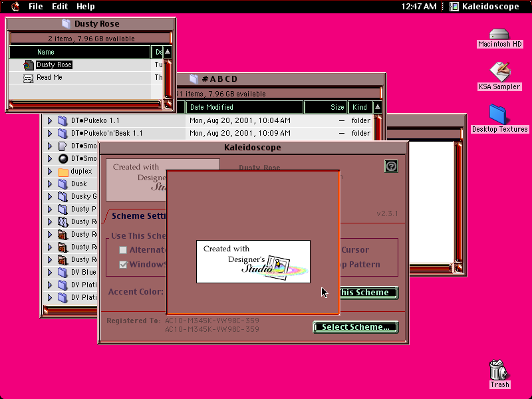This screenshot has height=399, width=532.
Task: Expand the first DY Plati folder row
Action: click(x=49, y=285)
